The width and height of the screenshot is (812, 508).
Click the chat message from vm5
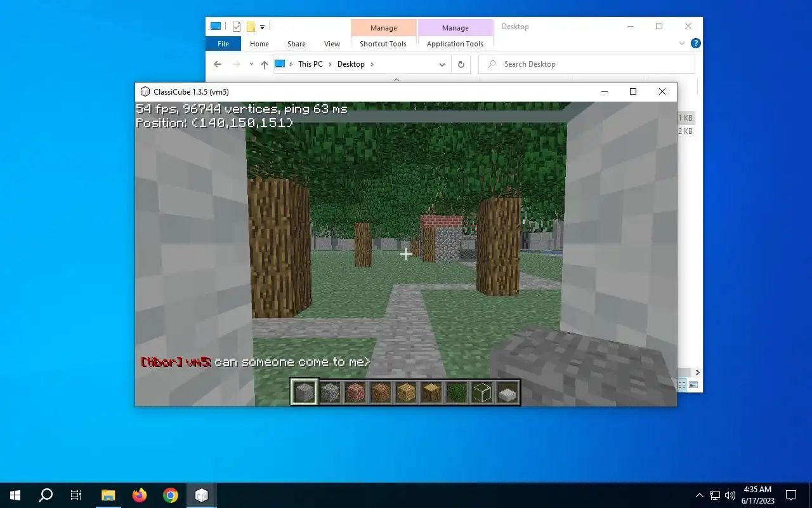255,362
